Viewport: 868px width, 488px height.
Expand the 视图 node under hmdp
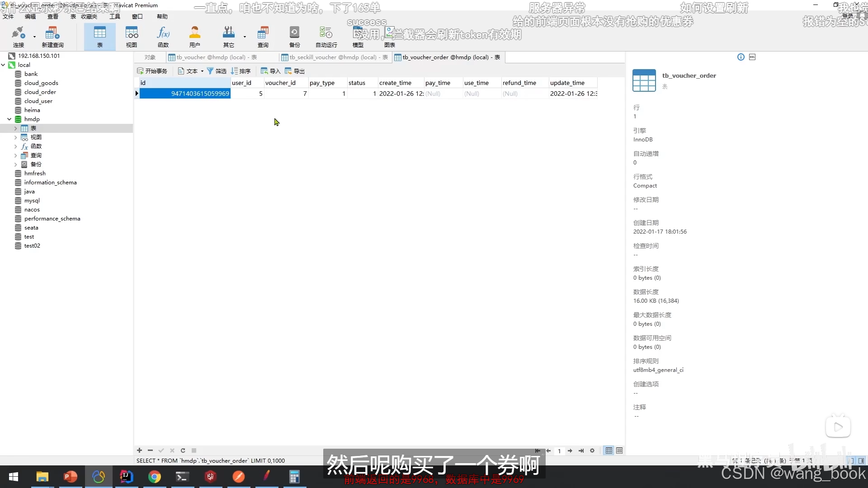[15, 137]
